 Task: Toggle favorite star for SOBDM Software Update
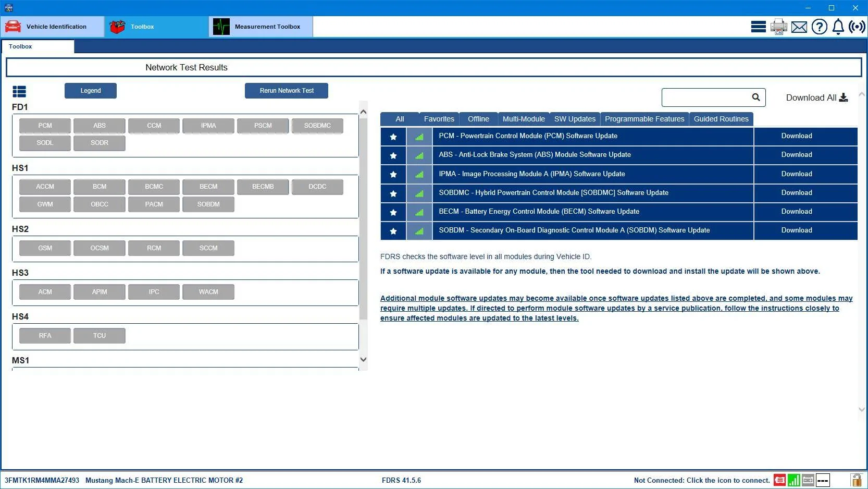[393, 231]
